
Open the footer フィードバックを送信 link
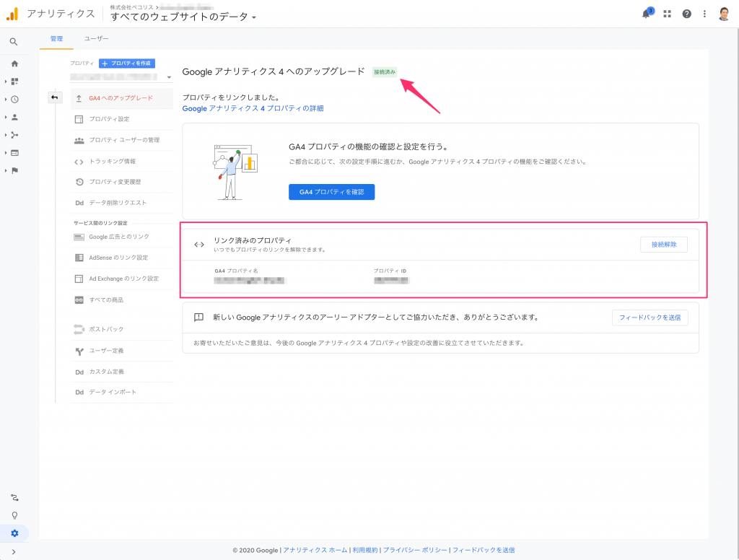click(x=484, y=550)
